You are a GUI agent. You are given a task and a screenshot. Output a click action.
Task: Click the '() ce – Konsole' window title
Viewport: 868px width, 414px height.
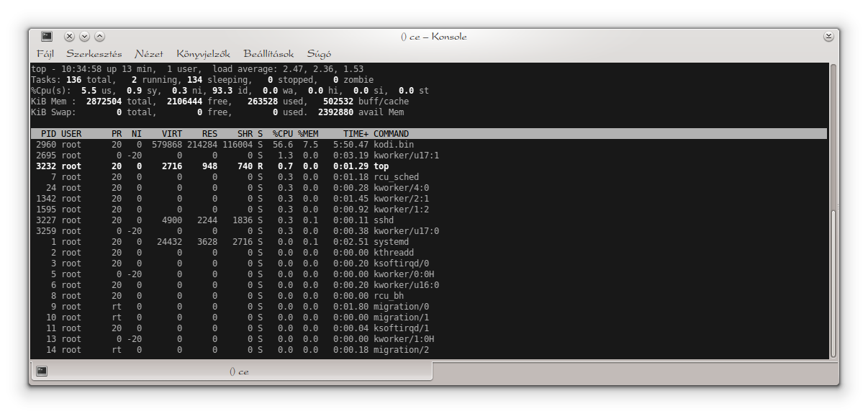pos(434,37)
